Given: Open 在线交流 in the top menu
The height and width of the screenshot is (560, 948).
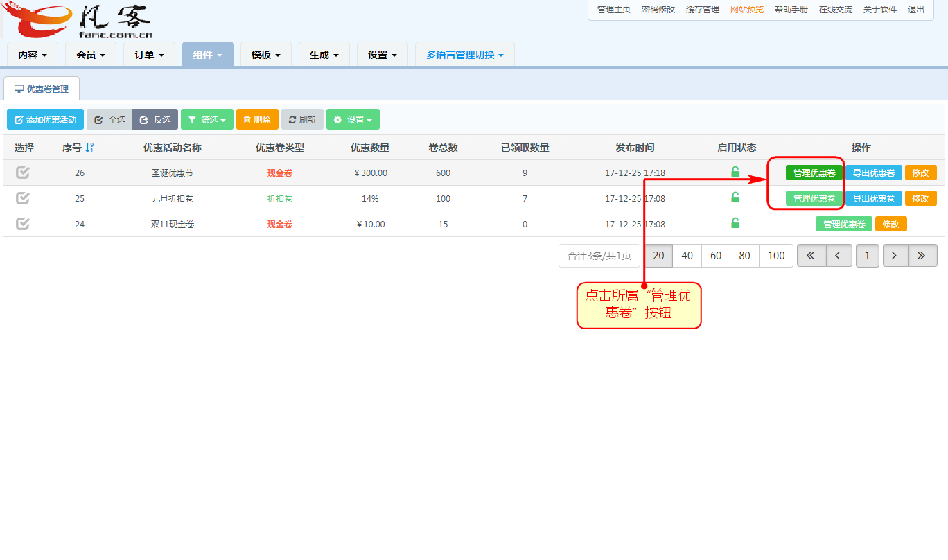Looking at the screenshot, I should pyautogui.click(x=836, y=10).
